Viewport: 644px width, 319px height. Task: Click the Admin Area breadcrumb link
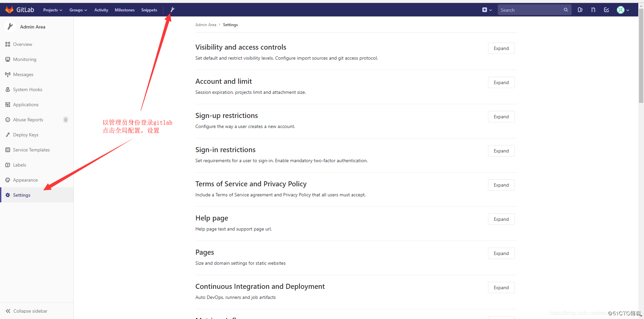tap(206, 25)
